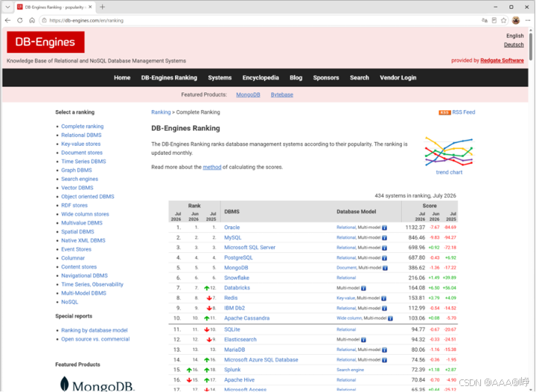Viewport: 536px width, 392px height.
Task: Click the orange RSS icon
Action: click(x=444, y=112)
